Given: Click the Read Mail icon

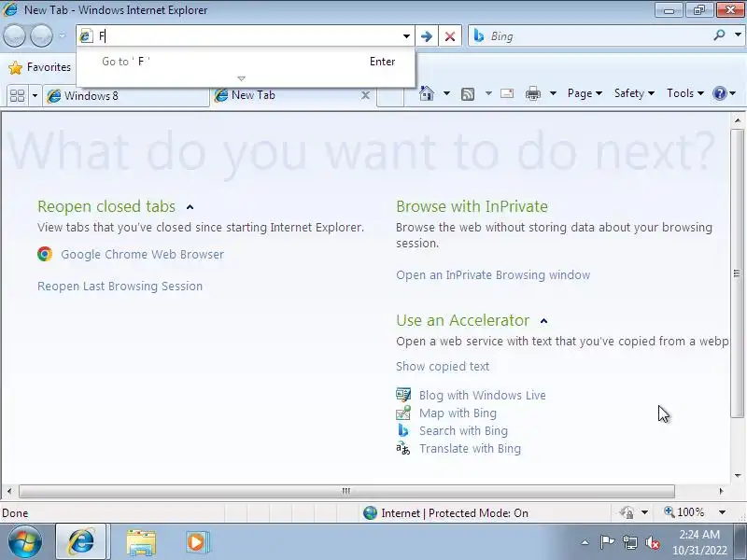Looking at the screenshot, I should click(x=507, y=93).
